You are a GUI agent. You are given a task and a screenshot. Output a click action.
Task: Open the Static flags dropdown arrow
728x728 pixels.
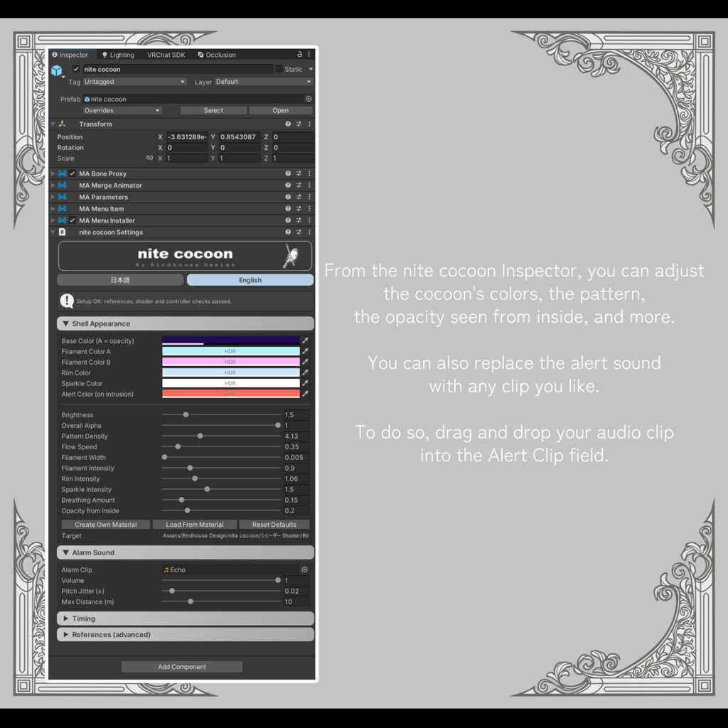pos(311,69)
